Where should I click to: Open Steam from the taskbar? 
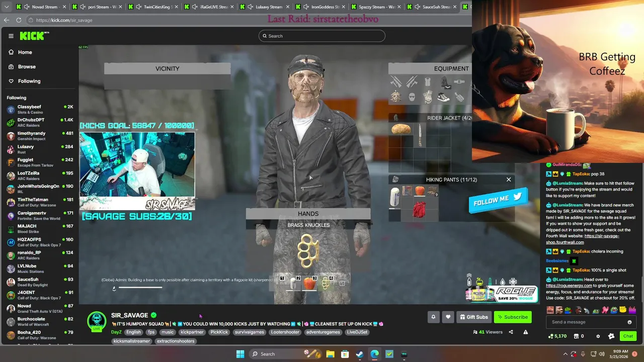coord(359,354)
